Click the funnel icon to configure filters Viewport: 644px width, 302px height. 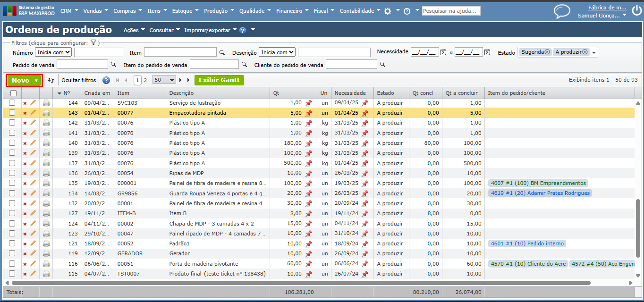coord(93,43)
